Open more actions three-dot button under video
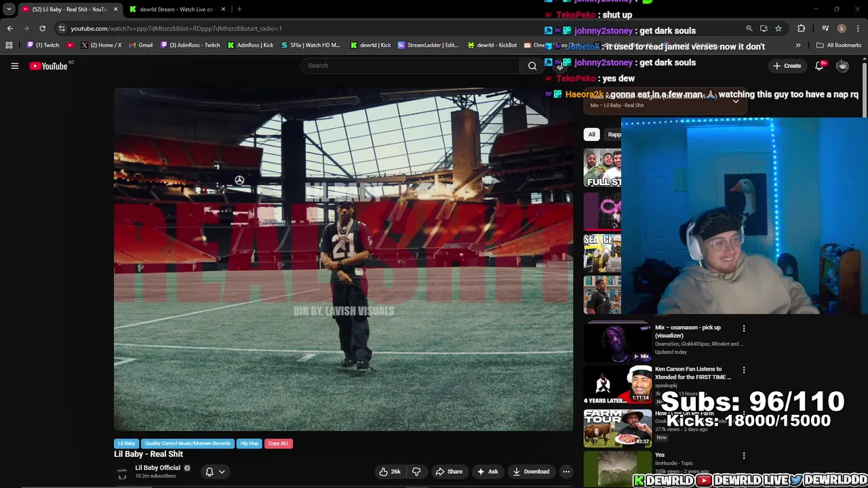Viewport: 868px width, 488px height. 566,472
